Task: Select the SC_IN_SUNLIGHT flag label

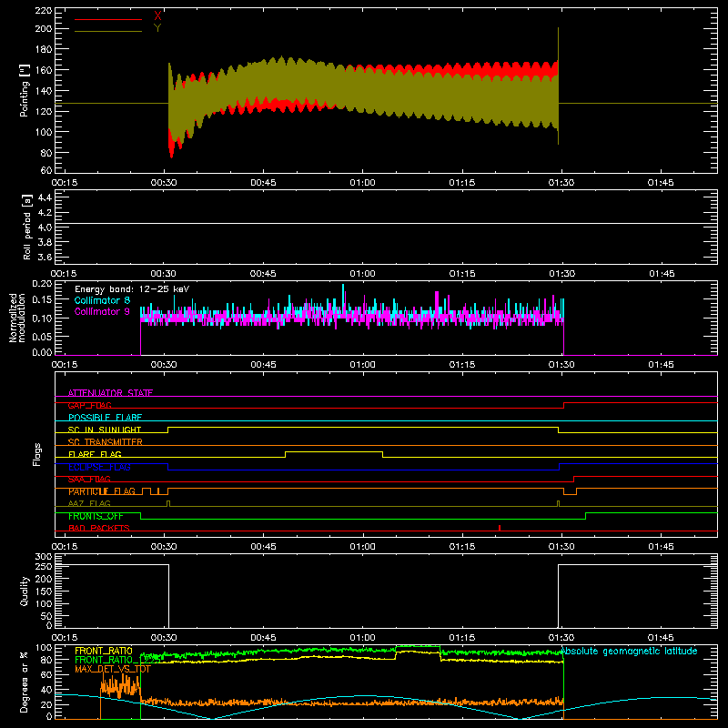Action: click(x=105, y=430)
